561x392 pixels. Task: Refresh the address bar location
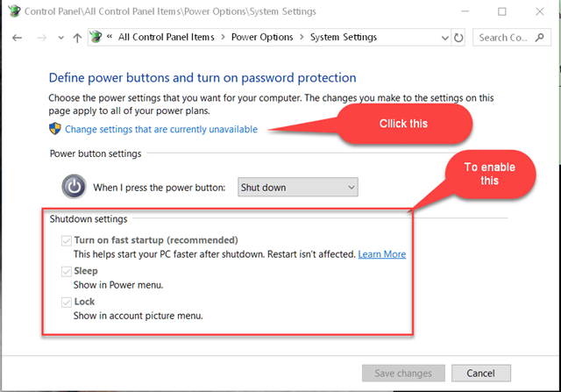tap(458, 38)
